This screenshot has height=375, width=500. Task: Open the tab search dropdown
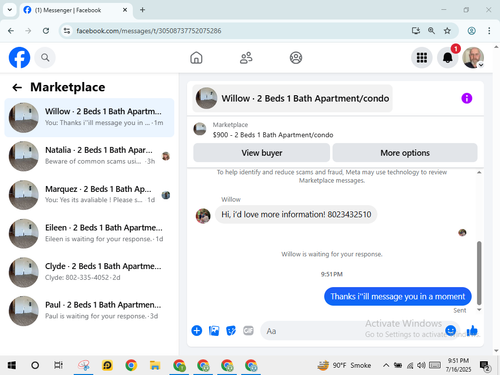click(x=10, y=10)
